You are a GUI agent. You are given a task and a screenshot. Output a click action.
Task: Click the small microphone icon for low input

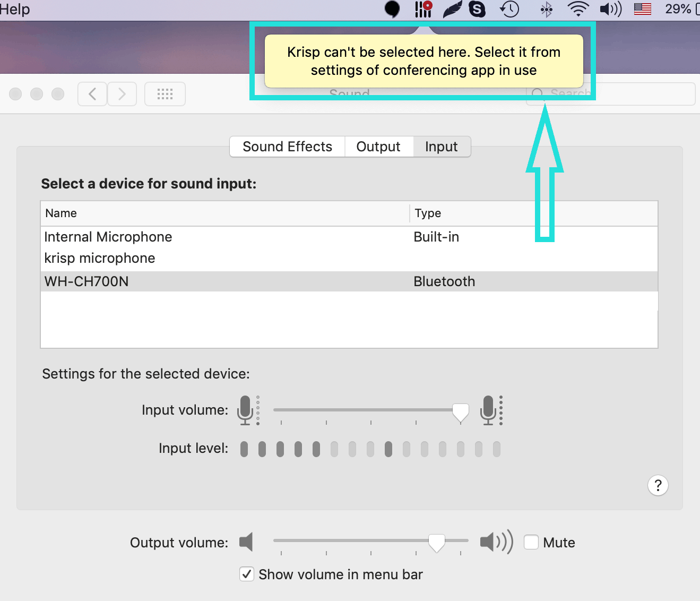click(x=248, y=410)
